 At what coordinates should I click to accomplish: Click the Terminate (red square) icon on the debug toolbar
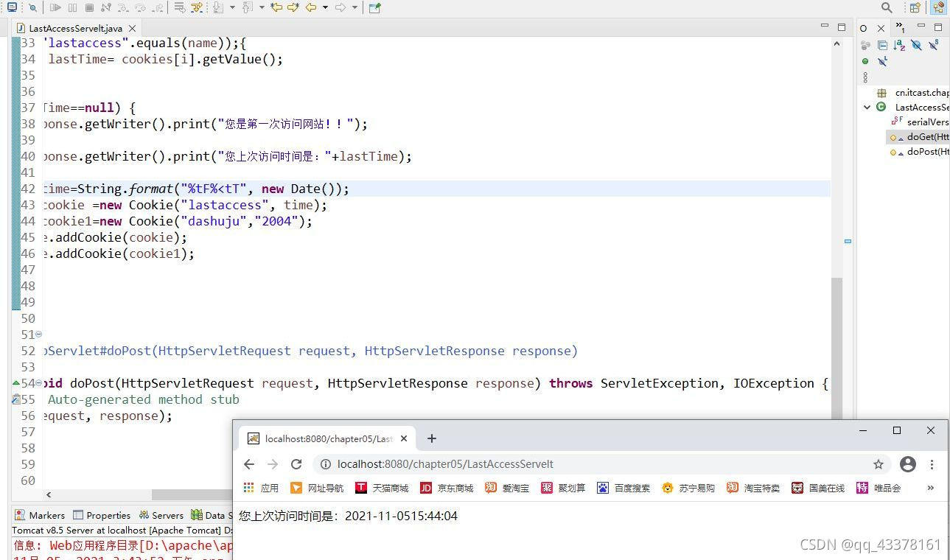coord(91,7)
